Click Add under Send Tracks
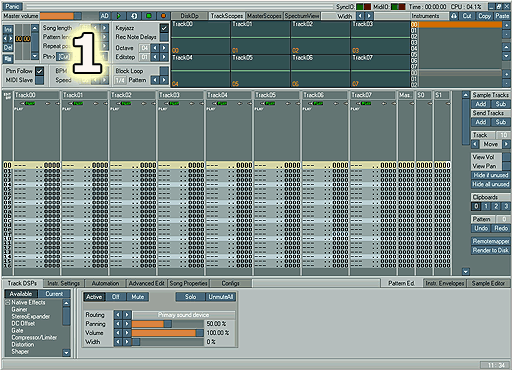The image size is (512, 370). [x=480, y=122]
